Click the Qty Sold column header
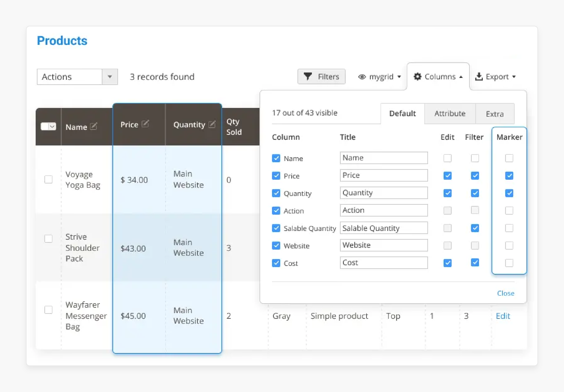The height and width of the screenshot is (392, 564). tap(234, 127)
